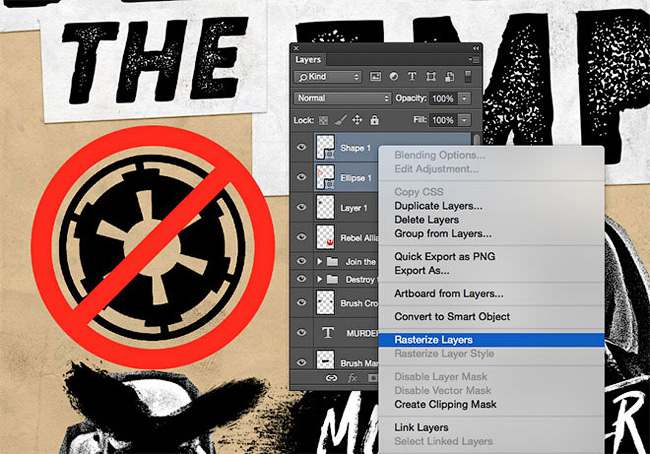The width and height of the screenshot is (650, 454).
Task: Select the Rebel Alliance layer thumbnail
Action: [x=325, y=237]
